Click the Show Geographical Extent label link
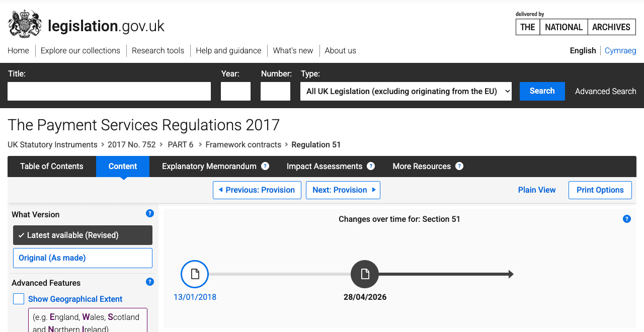644x332 pixels. coord(75,299)
